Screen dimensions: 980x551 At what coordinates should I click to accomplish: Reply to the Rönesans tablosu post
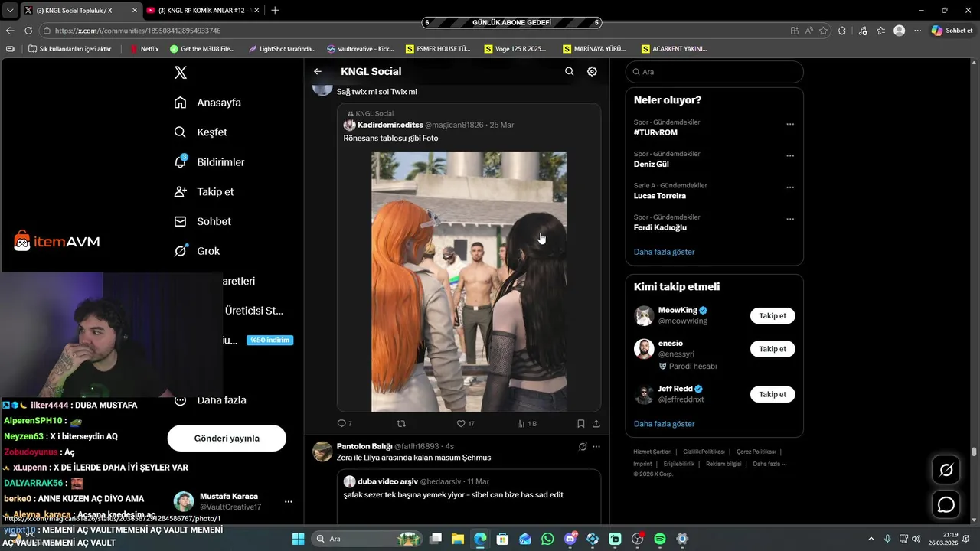tap(345, 423)
